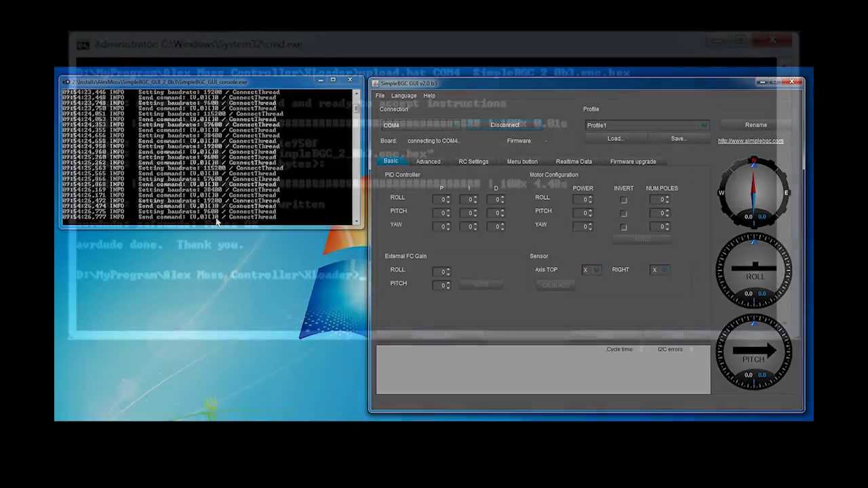Click the log output text area
Viewport: 868px width, 488px height.
pyautogui.click(x=543, y=370)
